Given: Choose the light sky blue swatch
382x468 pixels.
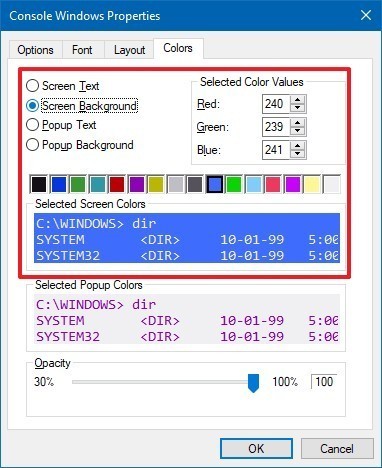Looking at the screenshot, I should (x=254, y=184).
